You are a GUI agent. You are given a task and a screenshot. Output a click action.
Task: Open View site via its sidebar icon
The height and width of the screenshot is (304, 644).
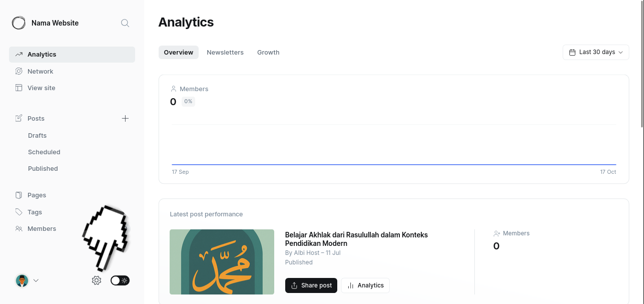19,88
